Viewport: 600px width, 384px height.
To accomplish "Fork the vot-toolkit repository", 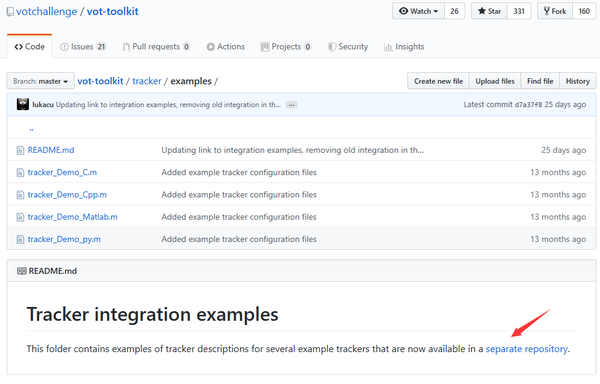I will pos(555,11).
